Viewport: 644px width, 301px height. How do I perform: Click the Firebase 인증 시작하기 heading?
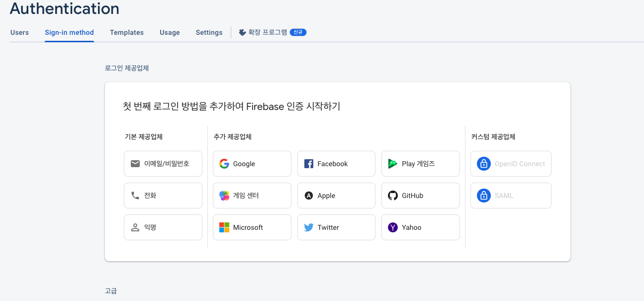[x=231, y=106]
